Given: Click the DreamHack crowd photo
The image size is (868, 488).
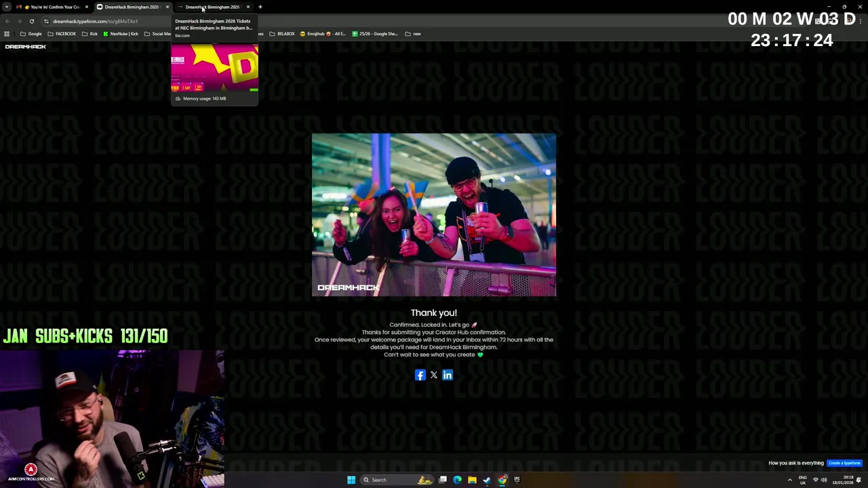Looking at the screenshot, I should (x=434, y=215).
